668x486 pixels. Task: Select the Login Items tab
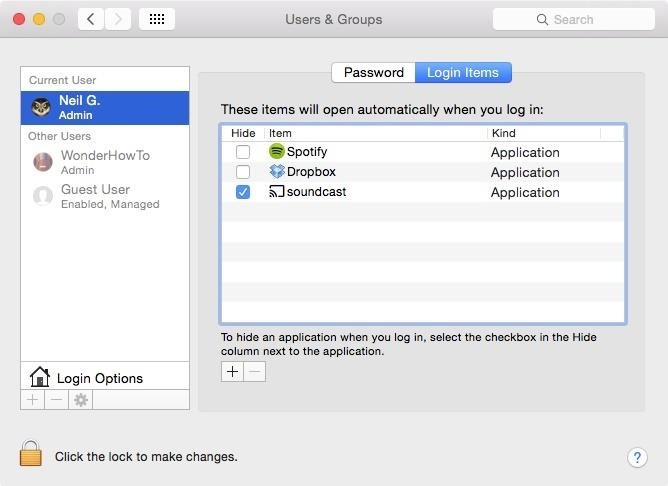463,72
